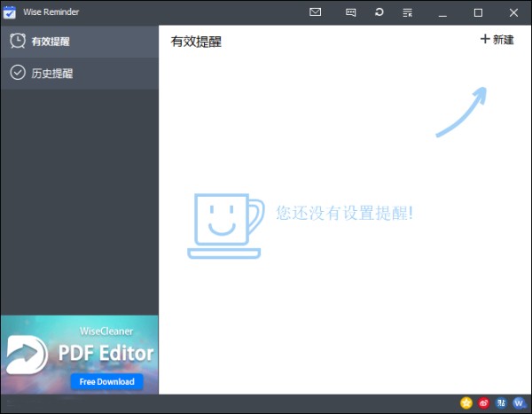
Task: Open the WiseCleaner PDF Editor banner logo
Action: (x=27, y=355)
